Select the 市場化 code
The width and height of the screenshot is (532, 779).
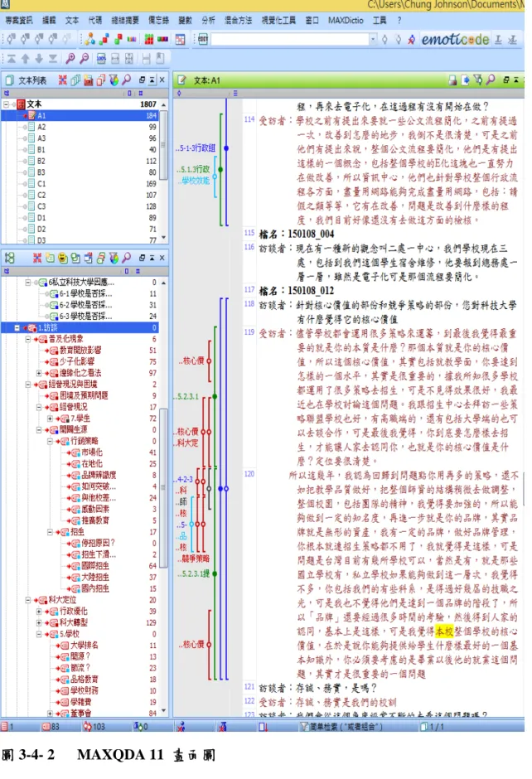click(x=92, y=452)
